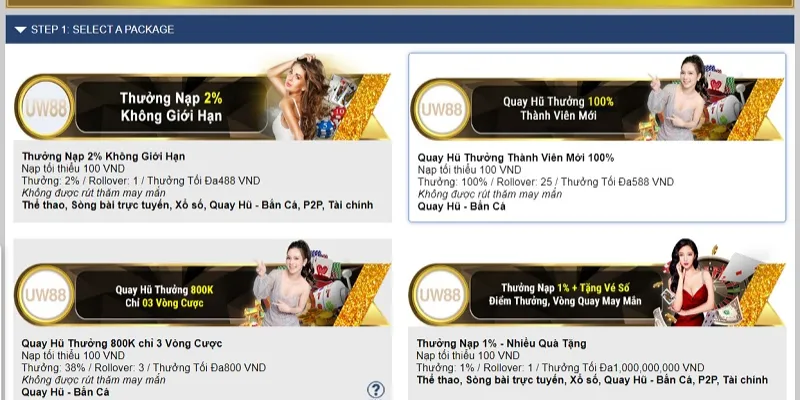The image size is (800, 400).
Task: Click 'Nạp tối thiểu 100 VND' in the 800K package
Action: tap(73, 356)
